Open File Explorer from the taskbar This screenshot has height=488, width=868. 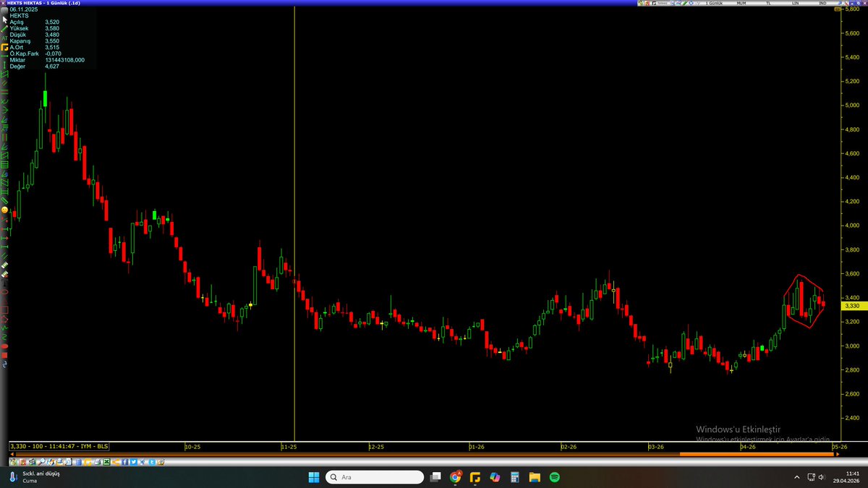pos(535,477)
